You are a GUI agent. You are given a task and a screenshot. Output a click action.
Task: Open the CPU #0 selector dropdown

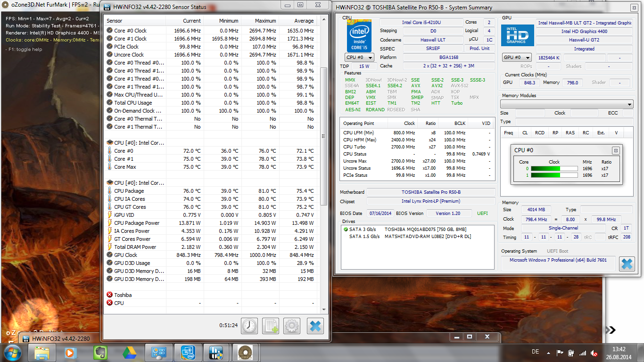(359, 58)
